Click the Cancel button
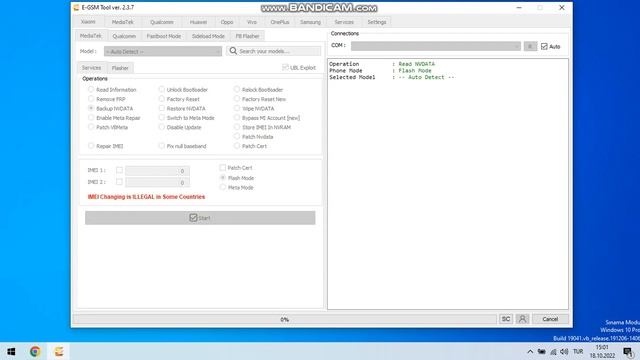Screen dimensions: 640x360 (550, 319)
